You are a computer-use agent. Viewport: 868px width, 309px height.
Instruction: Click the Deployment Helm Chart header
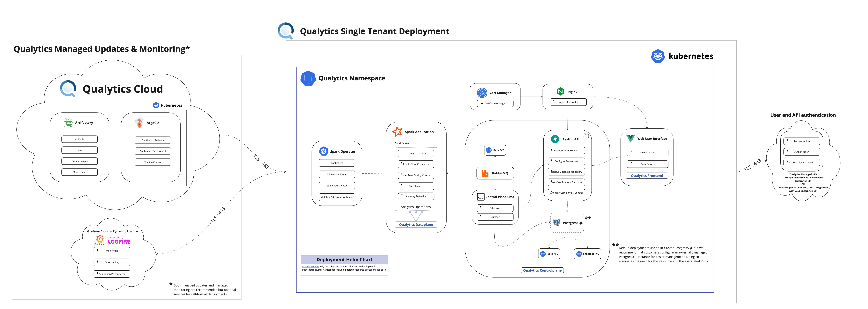tap(344, 260)
